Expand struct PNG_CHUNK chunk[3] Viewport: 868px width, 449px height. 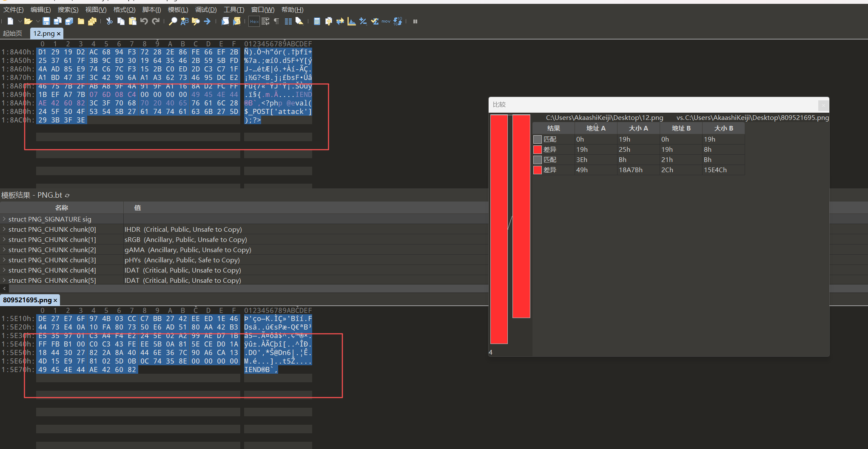pos(4,260)
